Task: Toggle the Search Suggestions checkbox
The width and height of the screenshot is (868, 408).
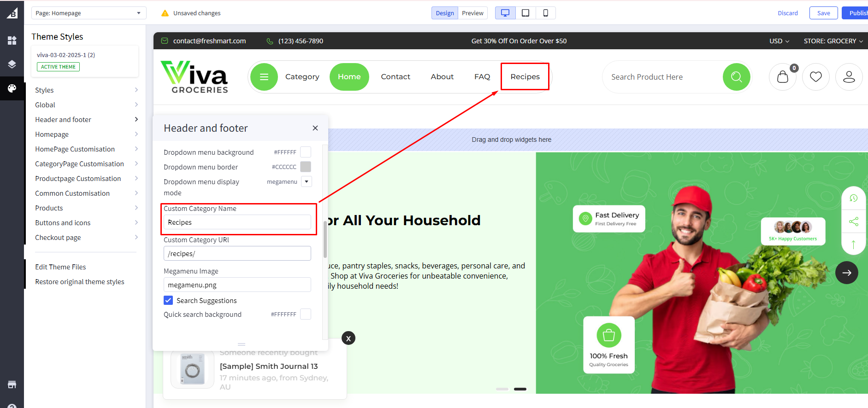Action: (168, 300)
